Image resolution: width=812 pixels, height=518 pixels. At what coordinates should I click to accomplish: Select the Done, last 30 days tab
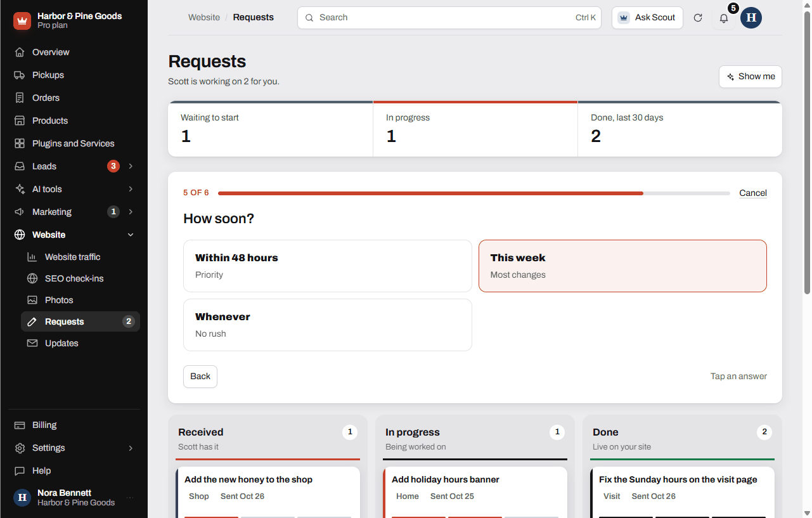pyautogui.click(x=680, y=129)
